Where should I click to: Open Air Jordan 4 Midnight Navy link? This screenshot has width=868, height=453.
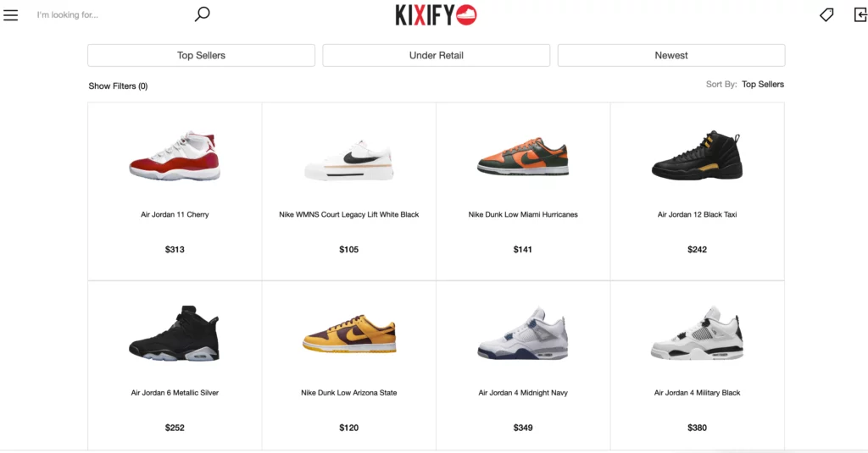tap(522, 393)
